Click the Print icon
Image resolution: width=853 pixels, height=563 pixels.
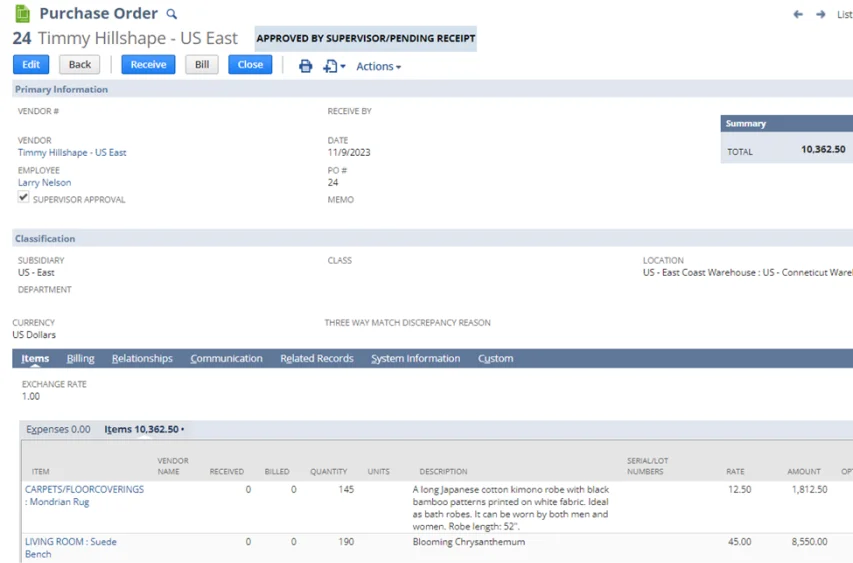[x=306, y=66]
